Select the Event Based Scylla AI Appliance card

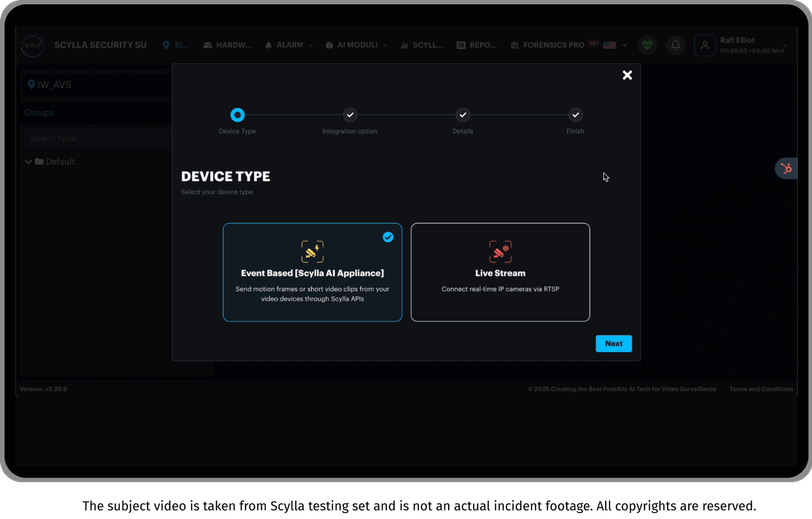tap(312, 272)
